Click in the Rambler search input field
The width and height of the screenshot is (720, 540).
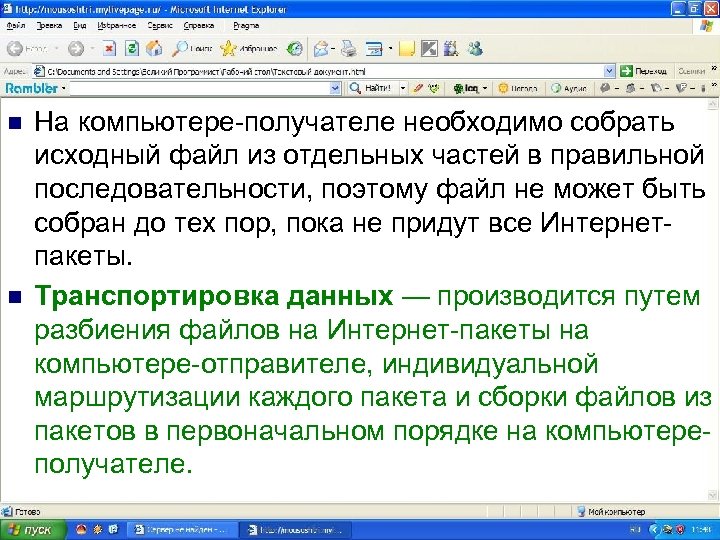click(199, 88)
